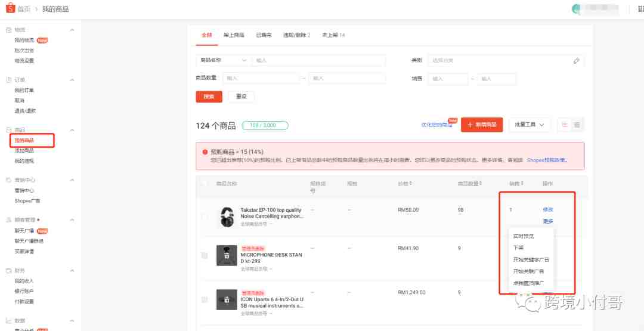Click the 重设 reset button
Screen dimensions: 644x331
(x=241, y=97)
